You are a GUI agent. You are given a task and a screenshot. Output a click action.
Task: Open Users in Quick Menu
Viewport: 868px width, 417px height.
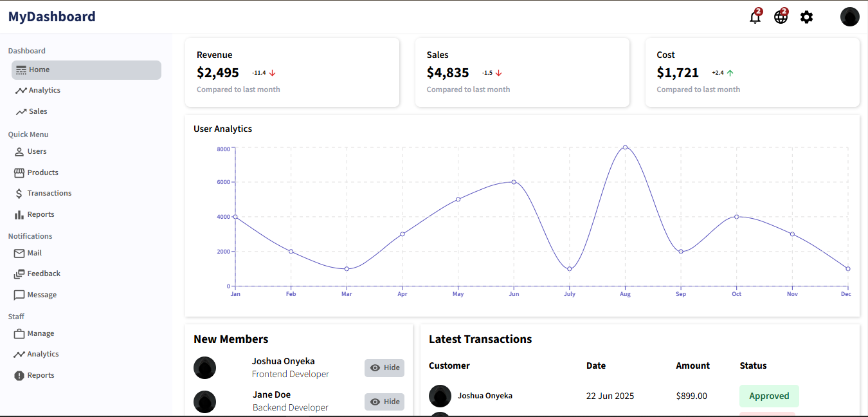pos(37,151)
